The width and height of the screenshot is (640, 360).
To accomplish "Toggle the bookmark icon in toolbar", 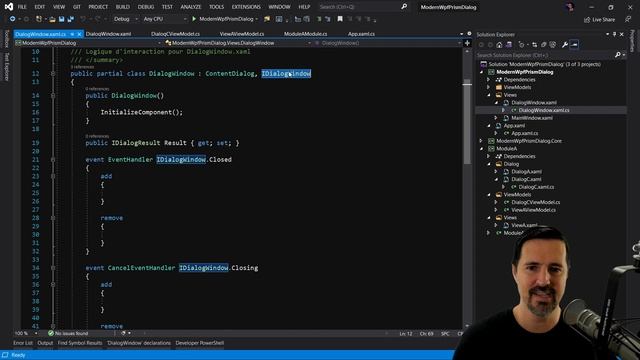I will (x=340, y=19).
